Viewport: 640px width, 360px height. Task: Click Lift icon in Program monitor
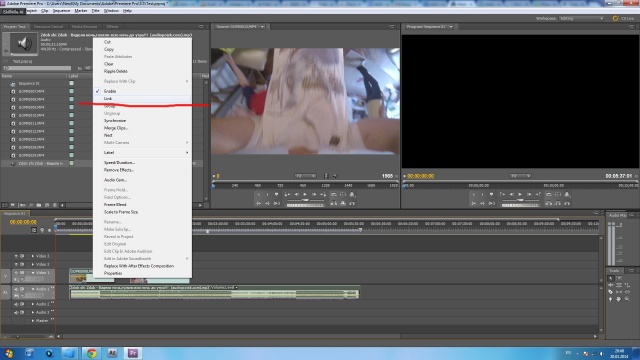point(549,203)
